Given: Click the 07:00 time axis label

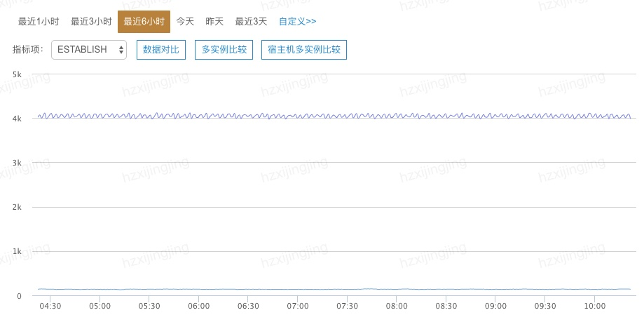Looking at the screenshot, I should (x=298, y=307).
